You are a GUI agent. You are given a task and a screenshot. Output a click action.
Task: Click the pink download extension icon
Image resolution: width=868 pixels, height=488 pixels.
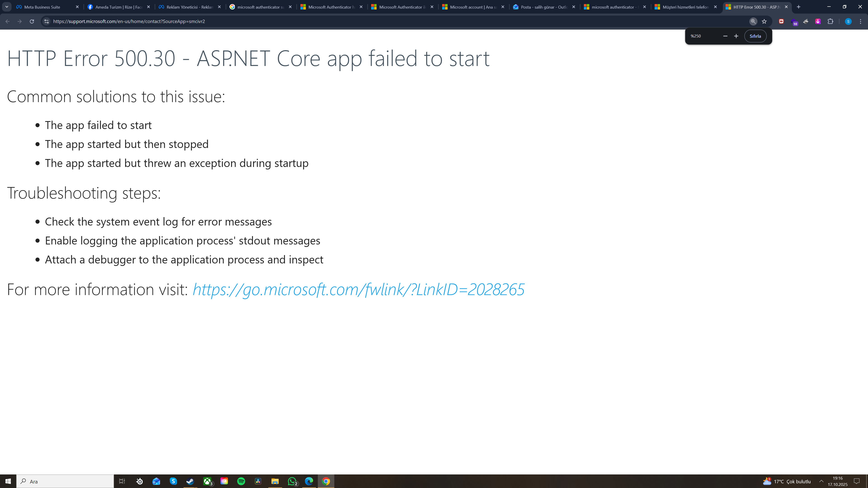tap(818, 21)
